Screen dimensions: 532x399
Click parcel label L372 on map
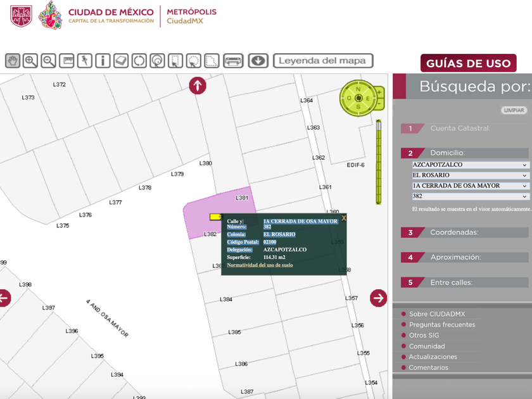coord(60,84)
